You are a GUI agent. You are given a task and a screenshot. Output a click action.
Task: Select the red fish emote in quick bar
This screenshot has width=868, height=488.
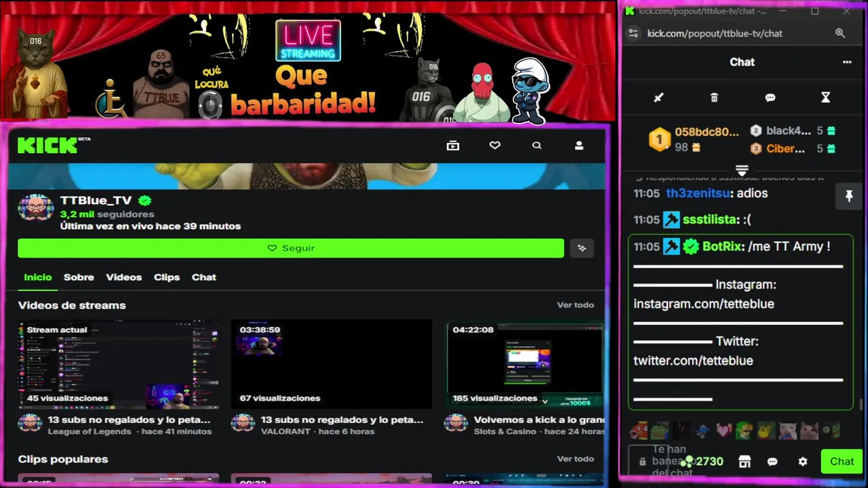click(x=638, y=430)
